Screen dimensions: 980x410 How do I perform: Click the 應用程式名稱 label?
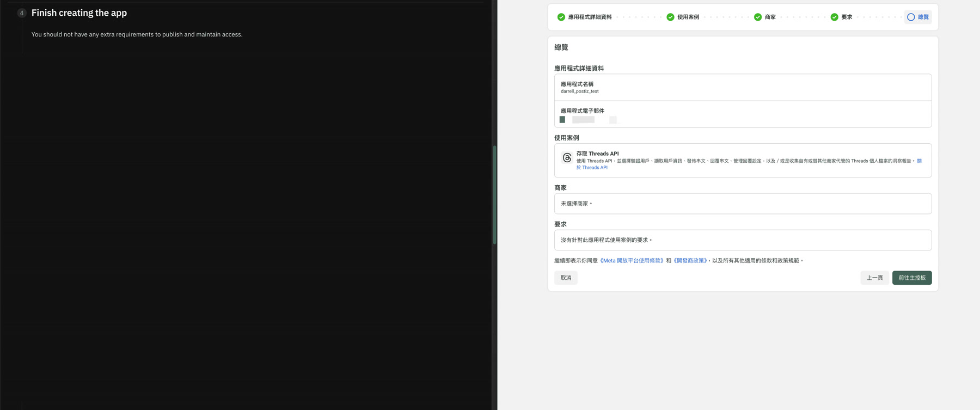[x=577, y=84]
